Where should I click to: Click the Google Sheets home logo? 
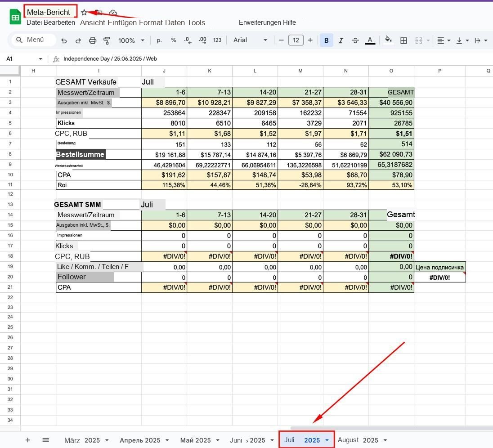tap(15, 17)
